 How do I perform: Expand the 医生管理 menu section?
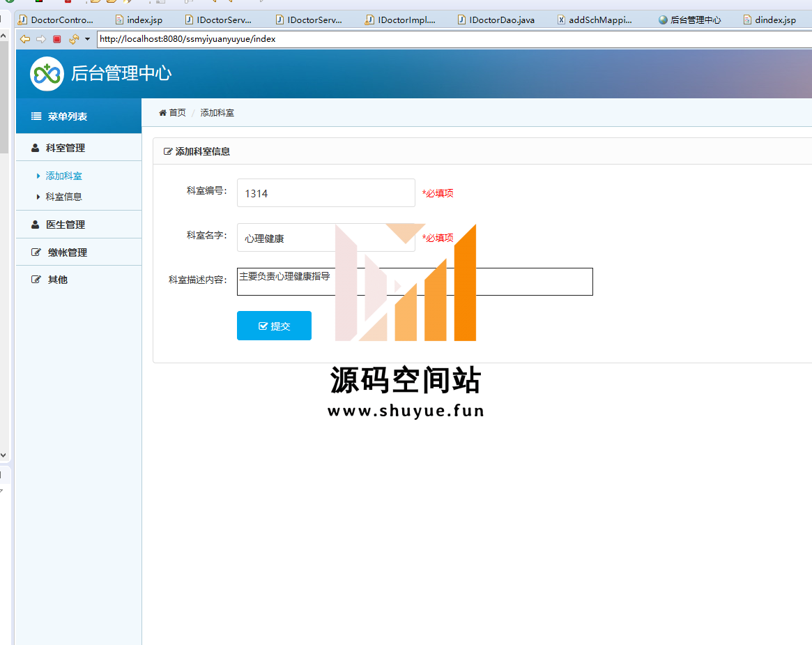[79, 225]
